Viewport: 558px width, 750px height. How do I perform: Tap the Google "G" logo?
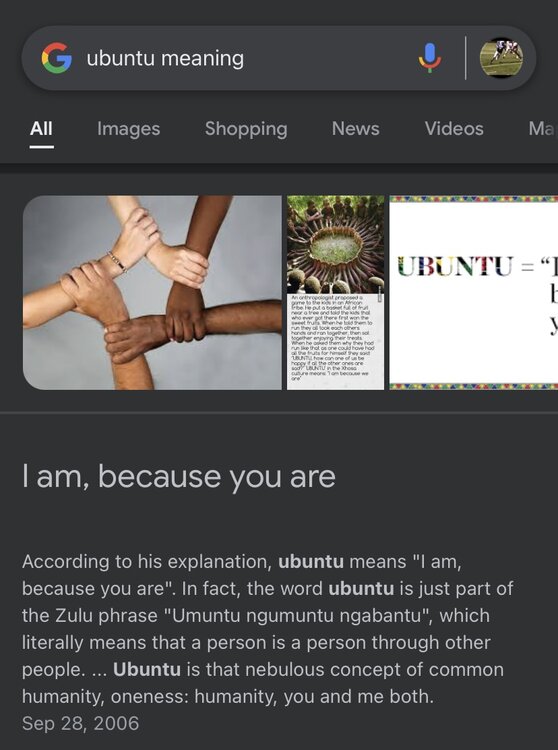[56, 58]
